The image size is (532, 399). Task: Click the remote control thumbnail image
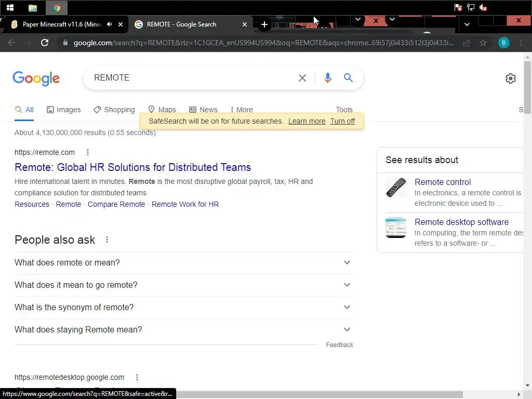[396, 188]
